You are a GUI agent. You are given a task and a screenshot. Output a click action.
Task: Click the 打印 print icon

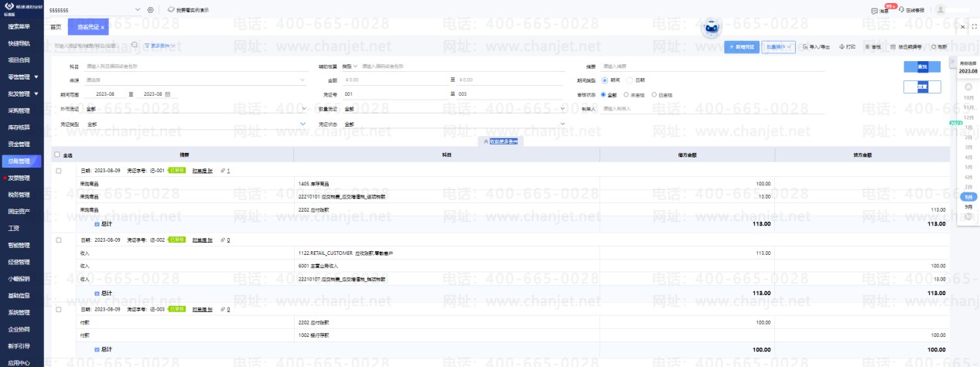[x=843, y=47]
